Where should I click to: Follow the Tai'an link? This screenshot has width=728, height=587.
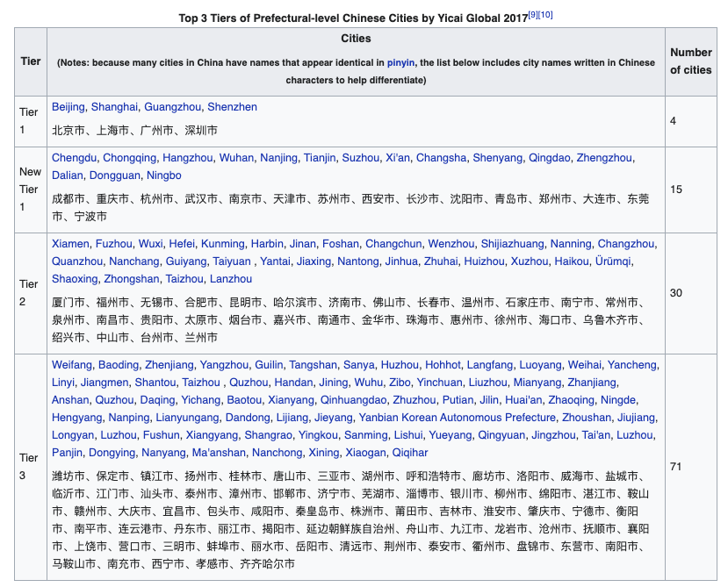coord(596,435)
